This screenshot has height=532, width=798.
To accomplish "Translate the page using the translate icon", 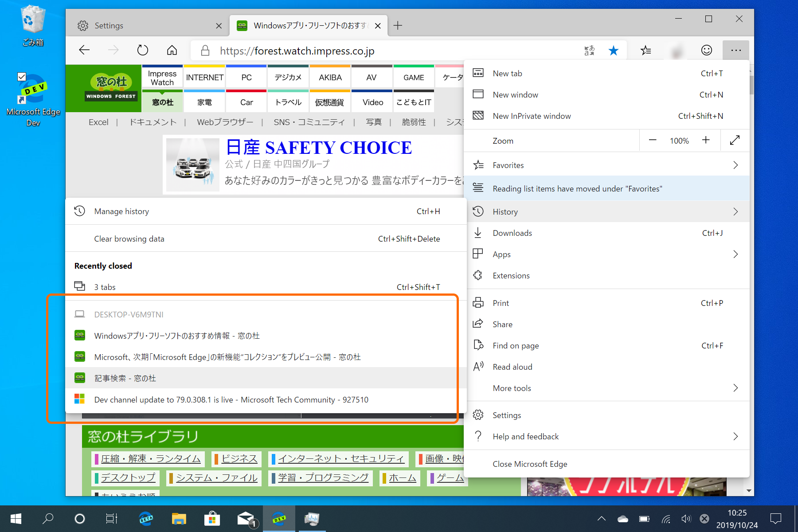I will pos(590,50).
